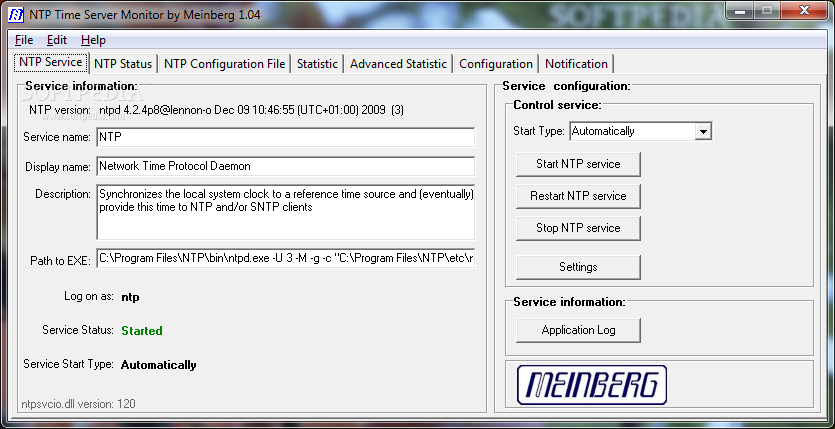The width and height of the screenshot is (835, 429).
Task: Click the 'ntp' log on value
Action: 130,297
